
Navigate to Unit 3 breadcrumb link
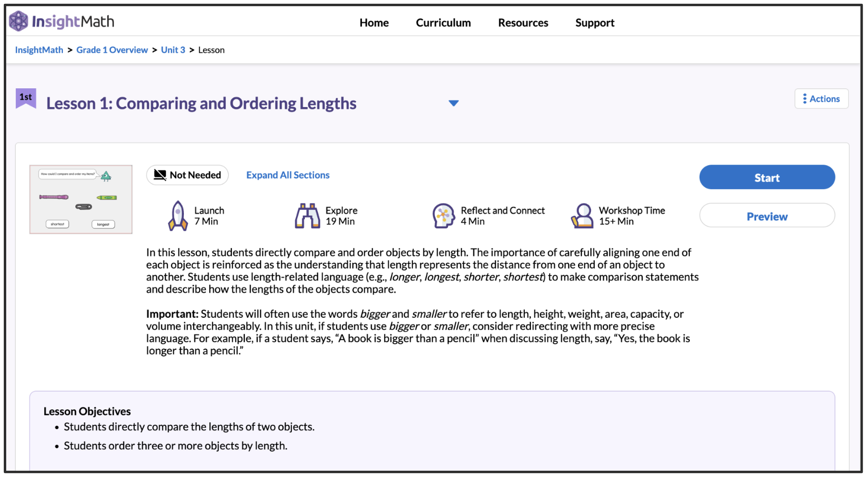tap(173, 50)
